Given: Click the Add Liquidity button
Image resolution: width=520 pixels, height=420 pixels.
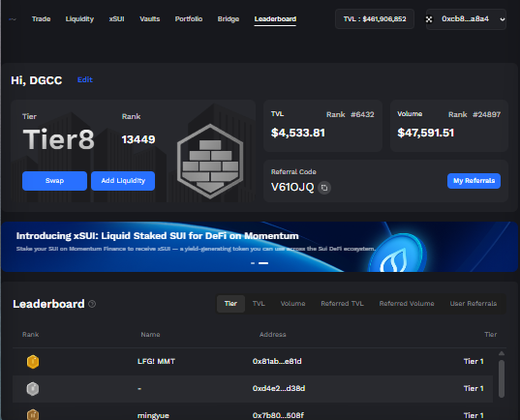Looking at the screenshot, I should 123,181.
